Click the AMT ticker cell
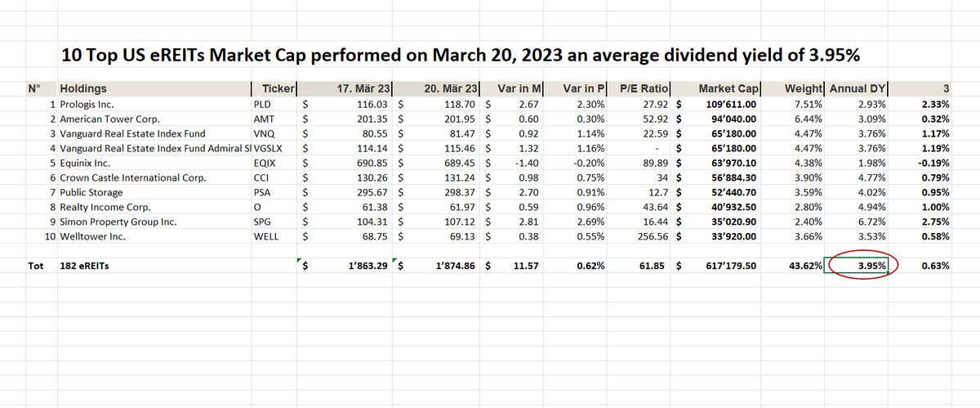Screen dimensions: 980x408 point(265,119)
